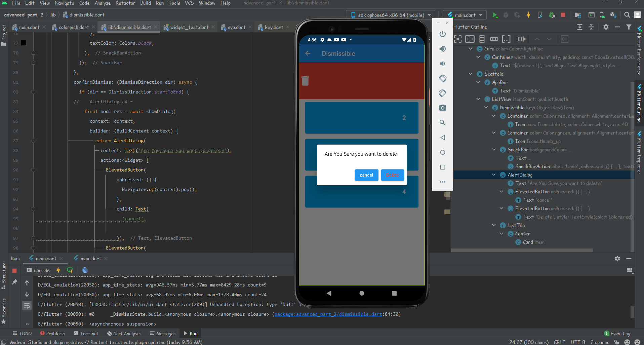Switch to key.dart editor tab
The width and height of the screenshot is (644, 345).
point(274,27)
